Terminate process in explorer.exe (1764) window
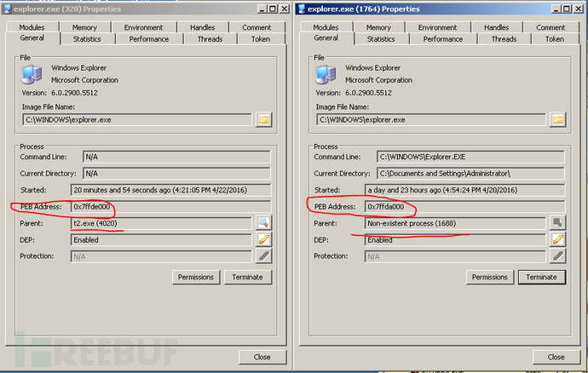This screenshot has height=373, width=588. [541, 277]
